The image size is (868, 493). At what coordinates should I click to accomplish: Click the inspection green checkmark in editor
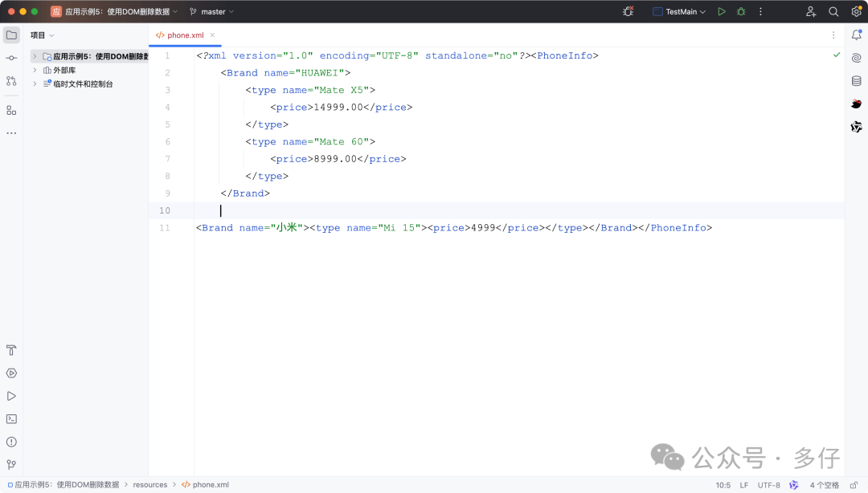coord(837,55)
